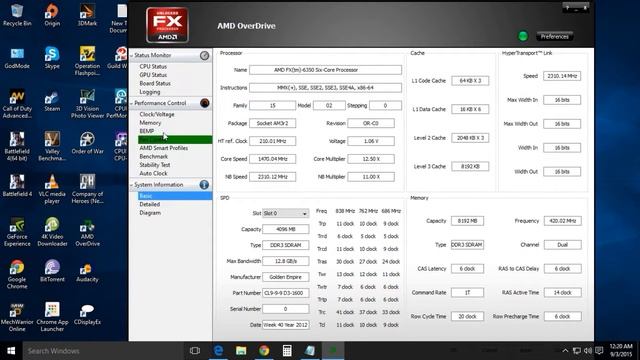This screenshot has width=640, height=360.
Task: Open the GodMode desktop icon
Action: point(17,58)
